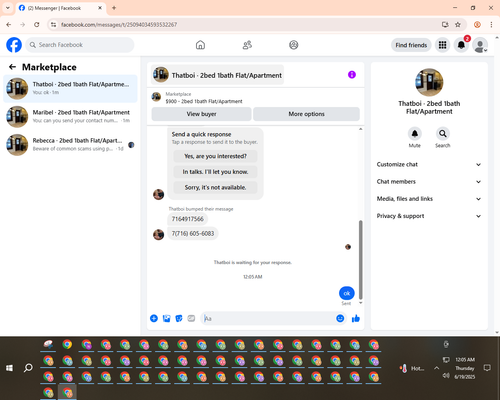Click the Facebook logo
This screenshot has width=500, height=400.
[14, 45]
